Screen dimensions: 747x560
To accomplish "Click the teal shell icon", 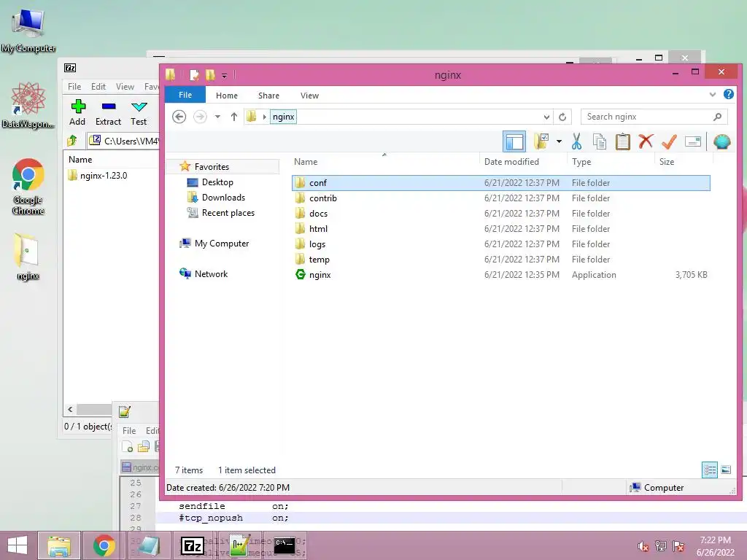I will click(721, 141).
